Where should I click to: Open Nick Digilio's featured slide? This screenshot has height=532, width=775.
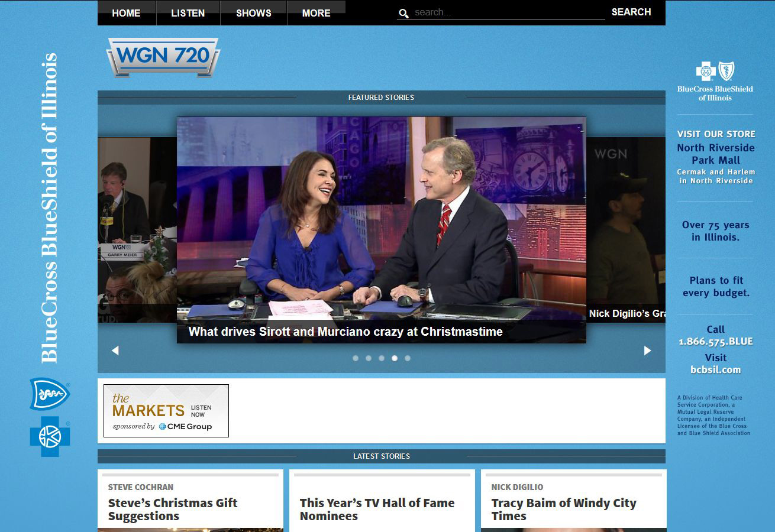pos(626,230)
